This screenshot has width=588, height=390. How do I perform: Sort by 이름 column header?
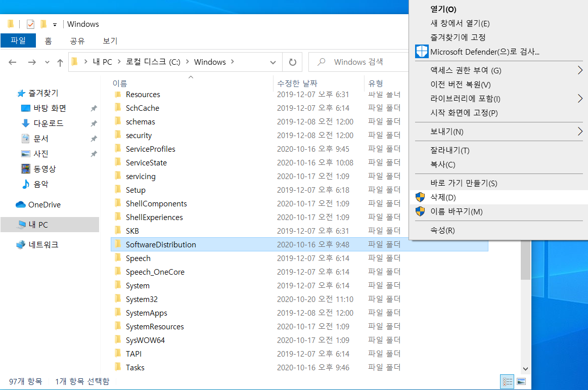[120, 83]
